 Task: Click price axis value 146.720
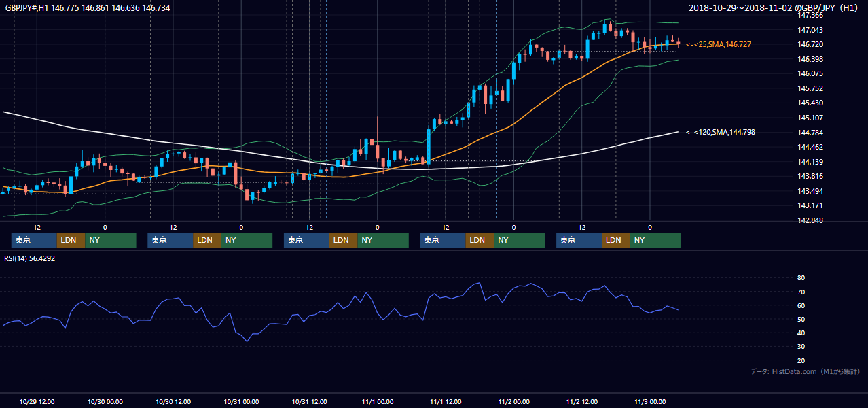point(810,44)
